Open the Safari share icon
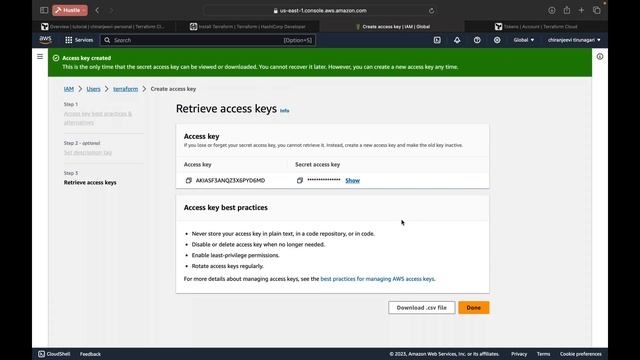 tap(567, 11)
